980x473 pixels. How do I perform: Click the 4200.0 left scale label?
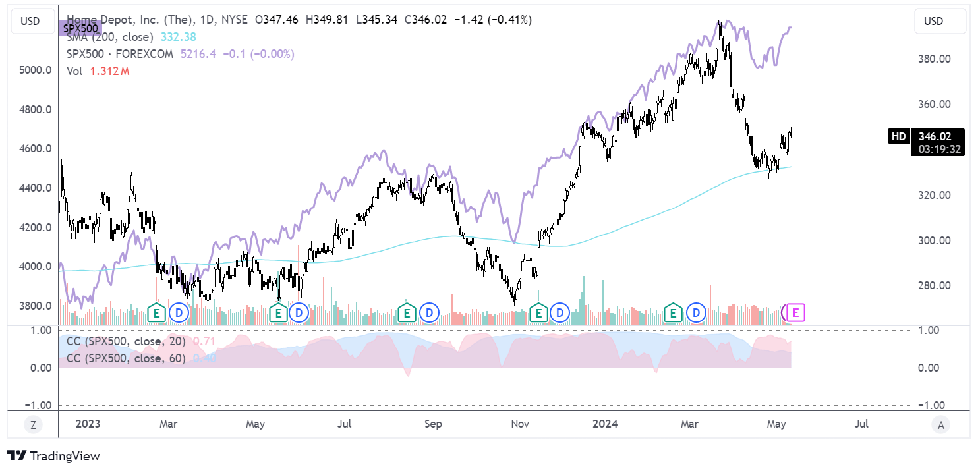pyautogui.click(x=36, y=227)
